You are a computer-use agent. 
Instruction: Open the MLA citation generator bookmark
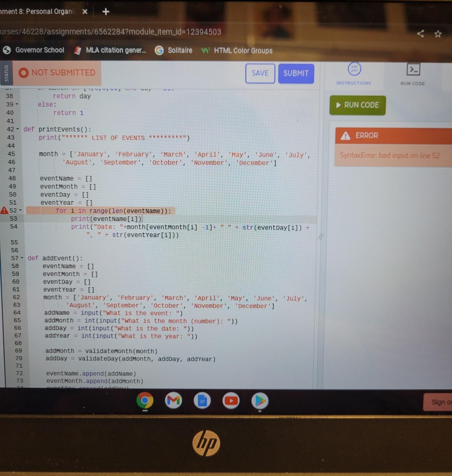coord(110,50)
